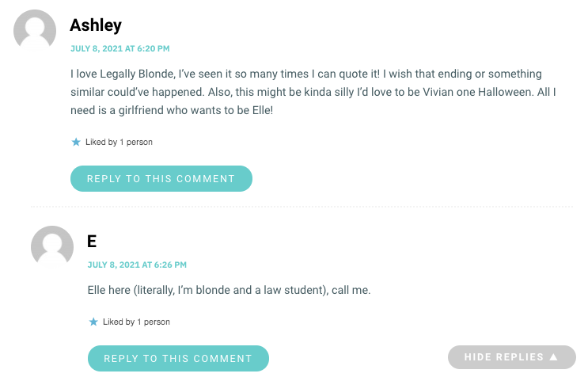Collapse the thread with Hide Replies button

[x=511, y=357]
